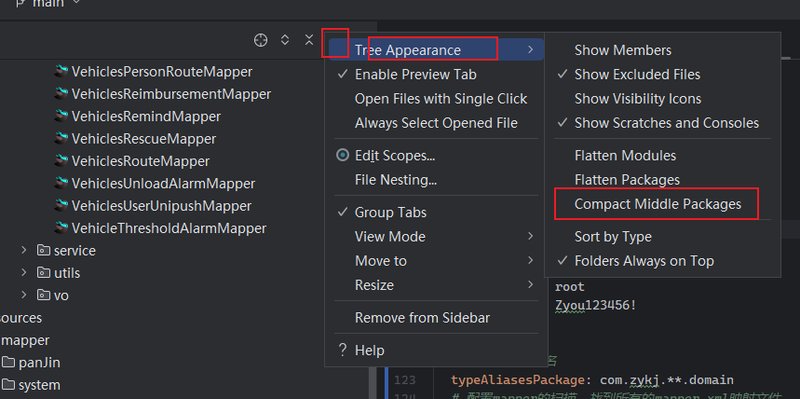
Task: Click the Expand All toolbar icon
Action: (x=285, y=40)
